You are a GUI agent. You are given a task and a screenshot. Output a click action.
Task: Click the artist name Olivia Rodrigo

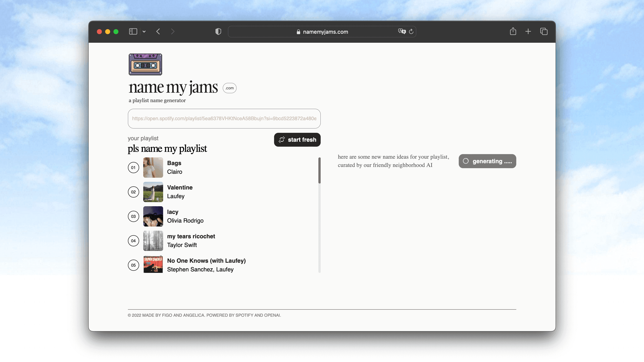click(185, 221)
